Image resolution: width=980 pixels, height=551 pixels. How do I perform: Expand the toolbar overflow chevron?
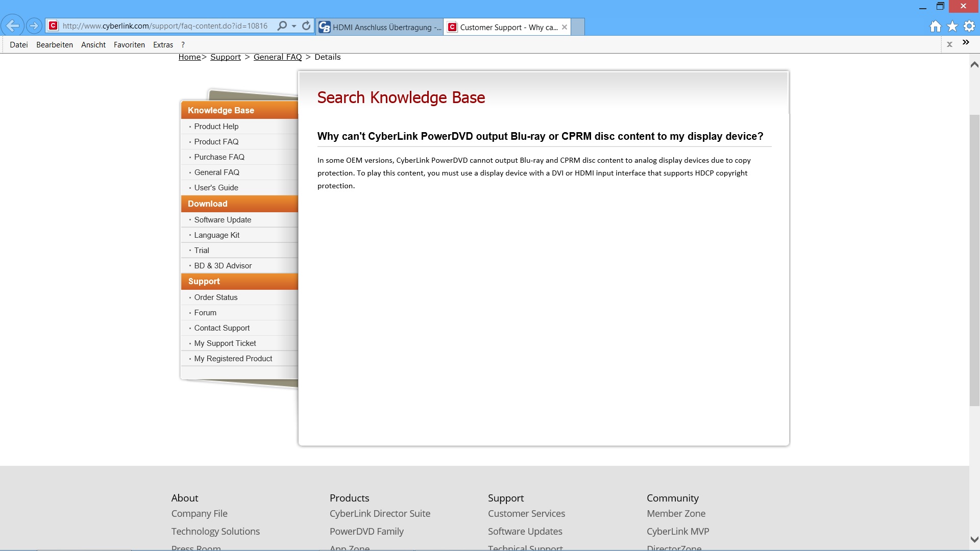pyautogui.click(x=966, y=43)
